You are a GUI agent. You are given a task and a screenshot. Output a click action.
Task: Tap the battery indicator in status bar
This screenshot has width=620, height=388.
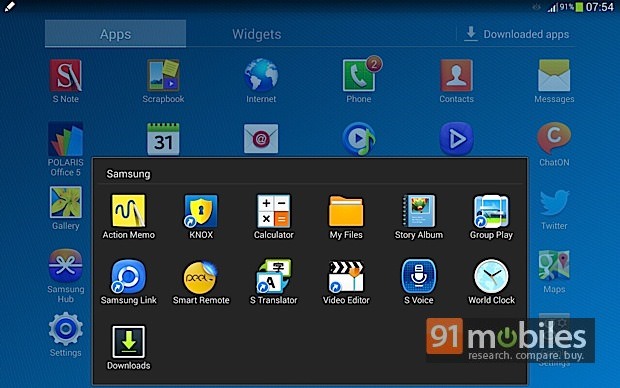click(579, 7)
